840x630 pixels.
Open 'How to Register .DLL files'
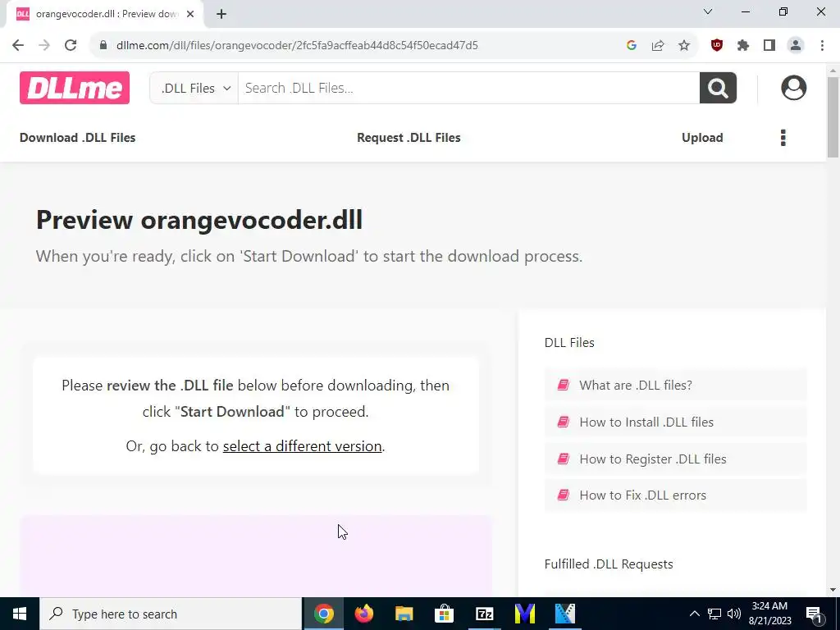(x=675, y=459)
